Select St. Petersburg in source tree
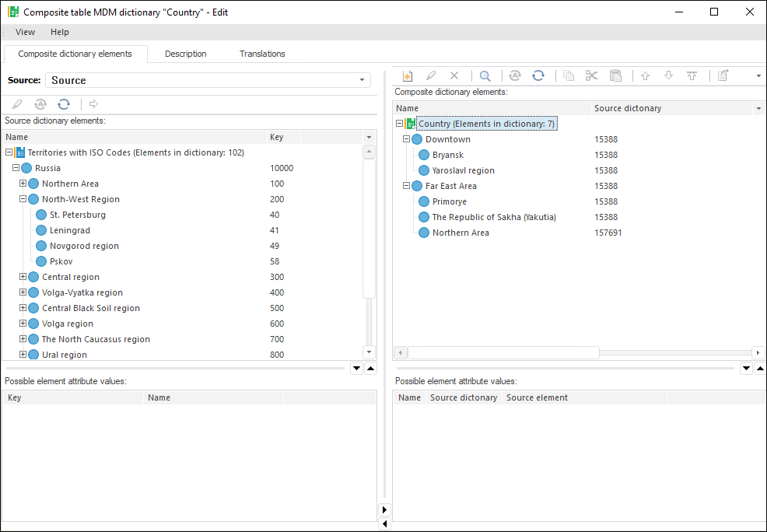The width and height of the screenshot is (767, 532). (x=78, y=215)
